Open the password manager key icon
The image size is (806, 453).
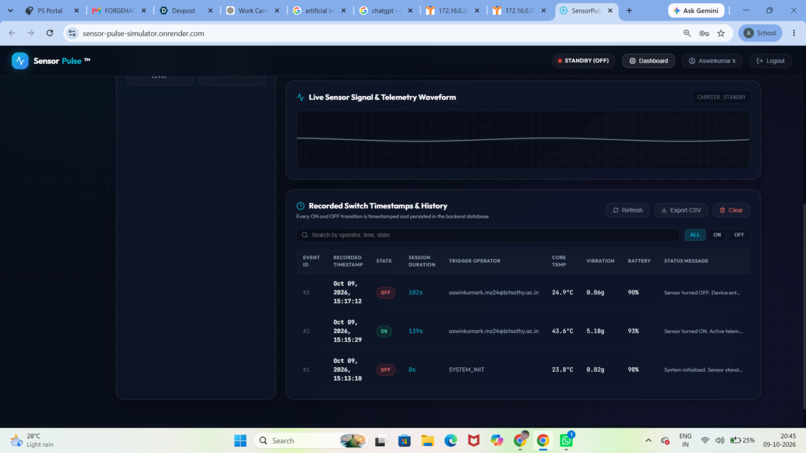(704, 33)
